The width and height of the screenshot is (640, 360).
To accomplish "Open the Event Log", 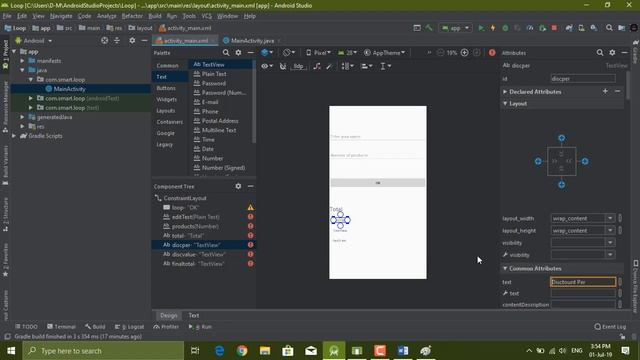I will tap(610, 327).
